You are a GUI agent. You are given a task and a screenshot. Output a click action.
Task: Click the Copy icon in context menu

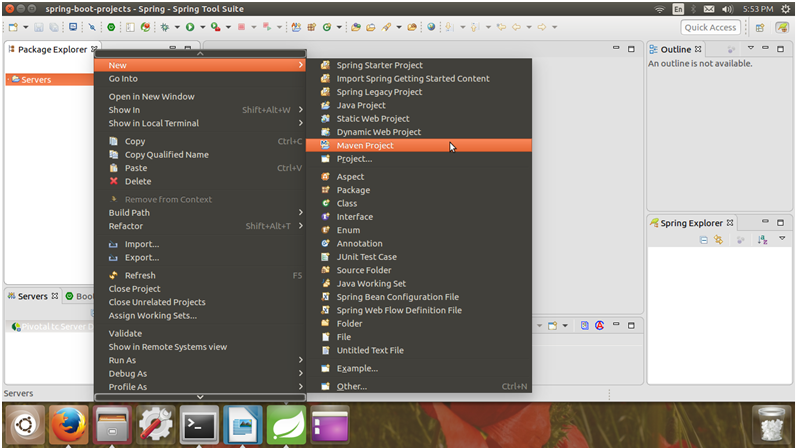114,142
